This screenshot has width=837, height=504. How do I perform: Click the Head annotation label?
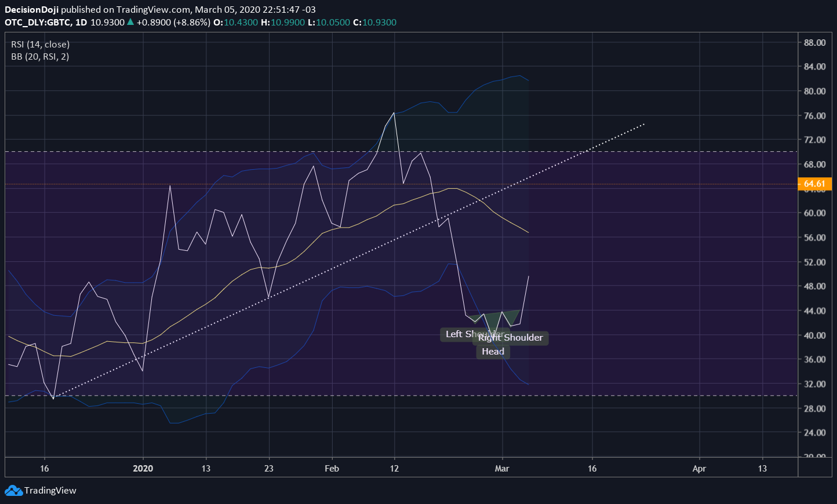(493, 352)
